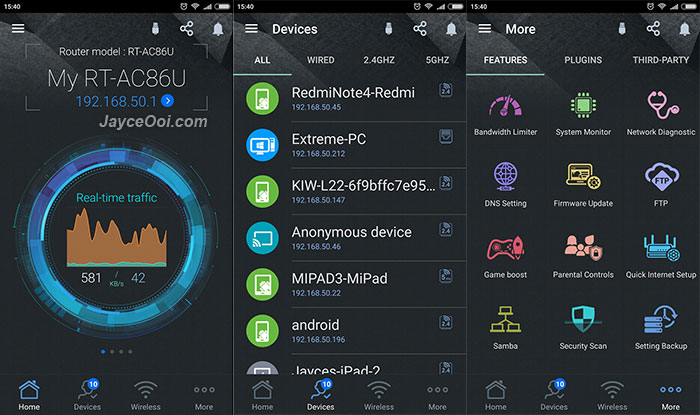Open Wireless from More screen nav bar
Screen dimensions: 700x415
[612, 395]
